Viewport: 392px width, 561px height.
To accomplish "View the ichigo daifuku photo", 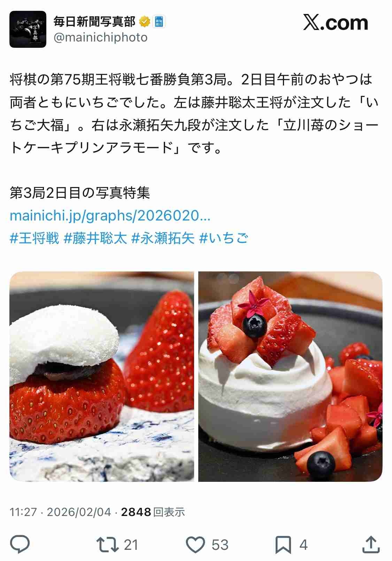I will pos(102,376).
